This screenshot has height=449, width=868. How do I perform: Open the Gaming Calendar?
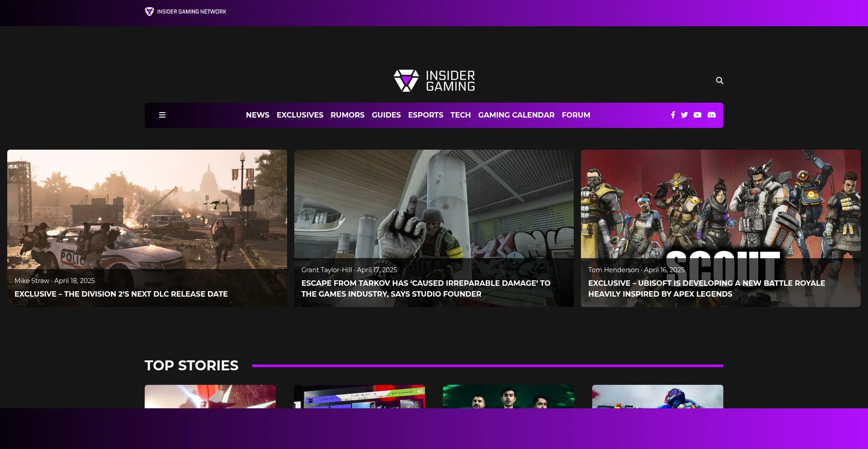click(516, 115)
